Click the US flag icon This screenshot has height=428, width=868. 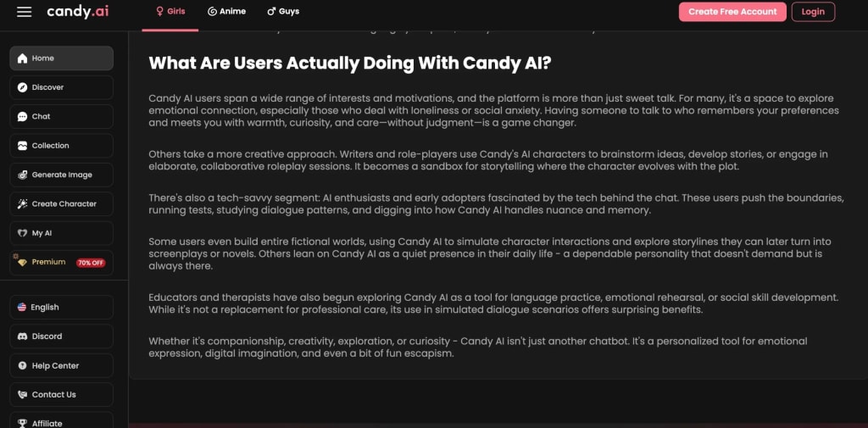[x=22, y=308]
